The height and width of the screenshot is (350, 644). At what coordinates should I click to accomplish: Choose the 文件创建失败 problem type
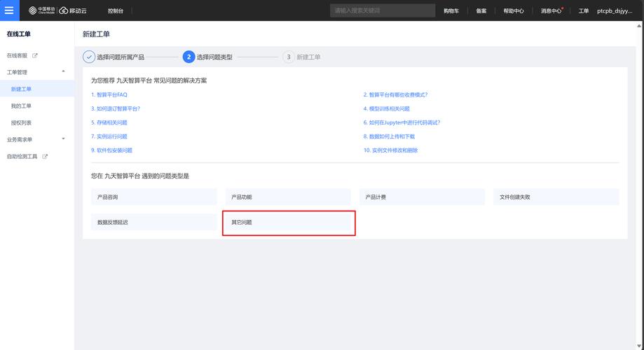point(556,197)
